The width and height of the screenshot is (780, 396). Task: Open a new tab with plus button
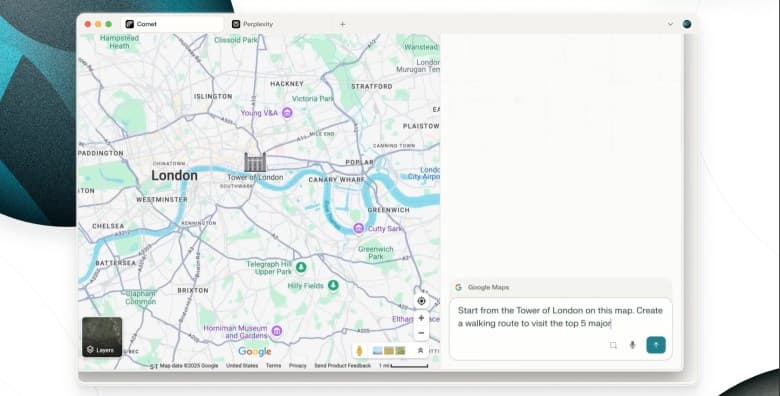[343, 24]
